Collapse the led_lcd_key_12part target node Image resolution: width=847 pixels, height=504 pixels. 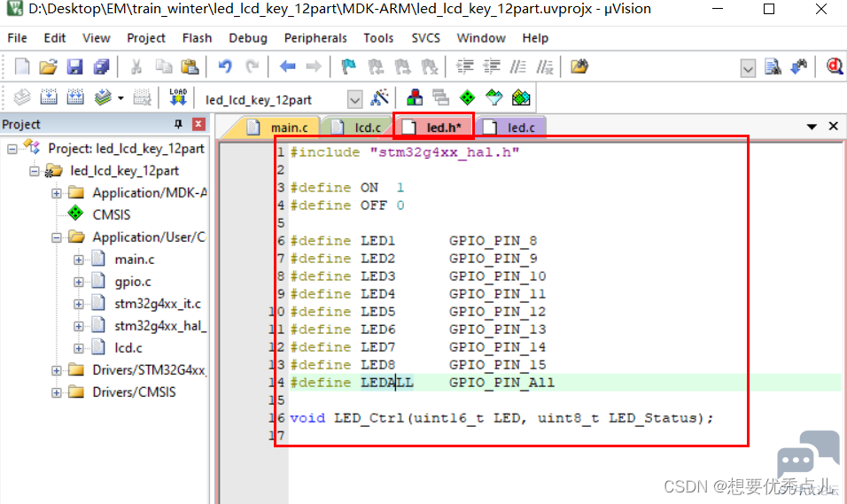coord(34,171)
